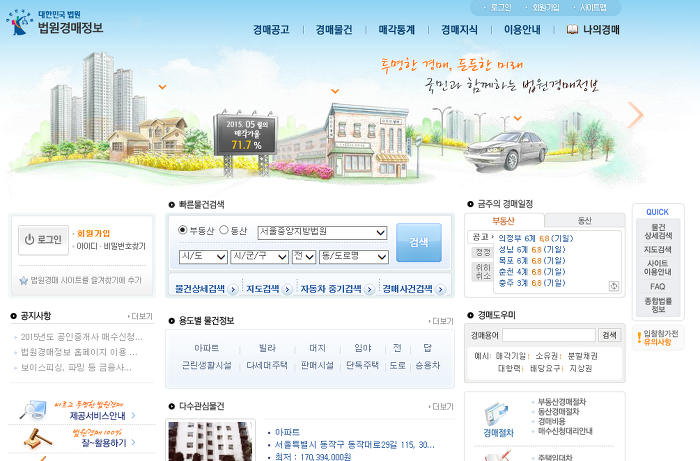The height and width of the screenshot is (461, 700).
Task: Switch to 동산 schedule tab
Action: pos(585,220)
